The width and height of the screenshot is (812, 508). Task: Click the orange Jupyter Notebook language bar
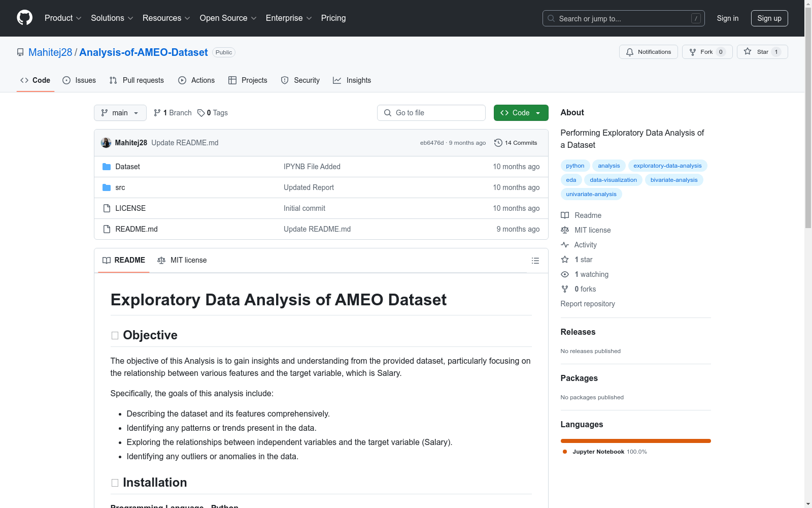[x=636, y=441]
